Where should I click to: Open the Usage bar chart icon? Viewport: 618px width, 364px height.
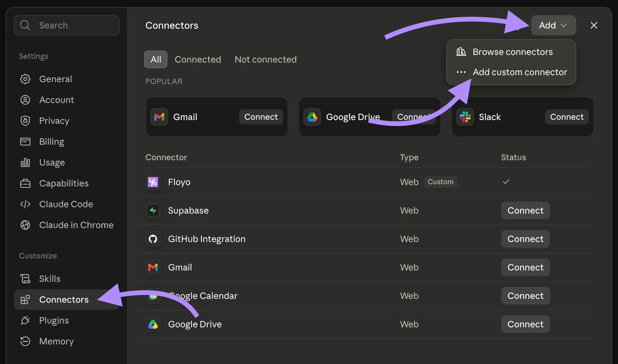tap(25, 162)
